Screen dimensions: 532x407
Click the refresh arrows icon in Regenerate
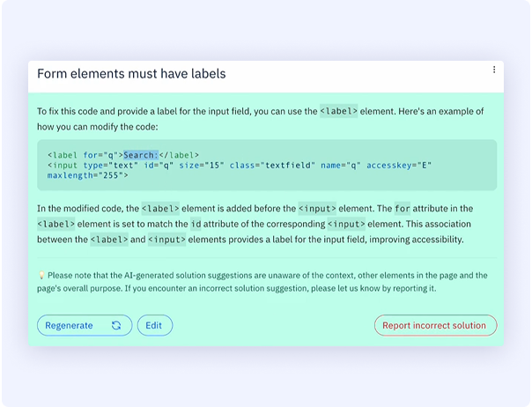(116, 325)
